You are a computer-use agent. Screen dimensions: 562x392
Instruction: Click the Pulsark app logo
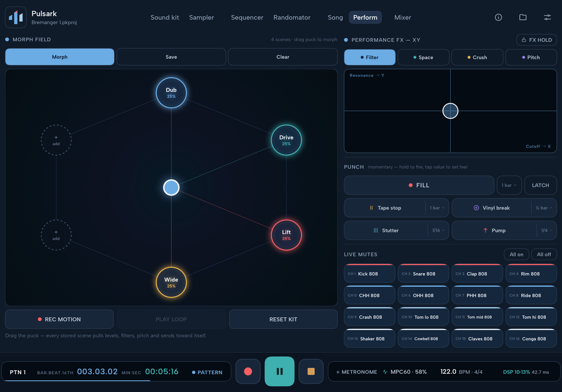16,17
